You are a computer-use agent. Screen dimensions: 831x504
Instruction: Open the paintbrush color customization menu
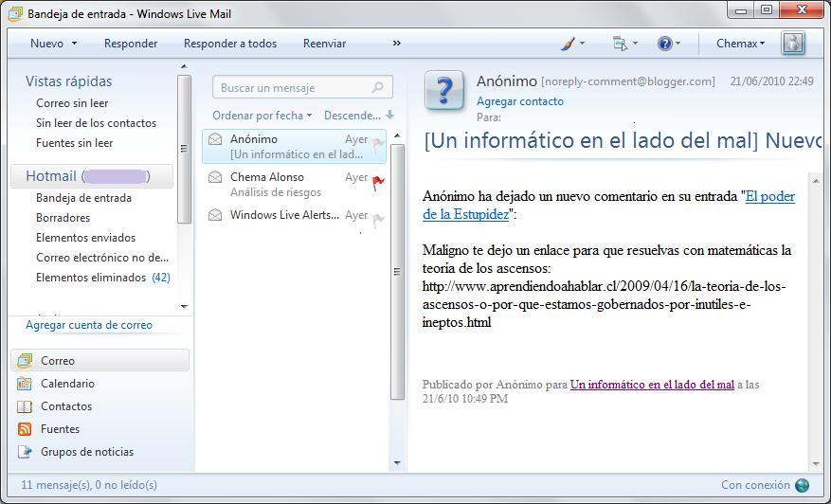click(572, 44)
